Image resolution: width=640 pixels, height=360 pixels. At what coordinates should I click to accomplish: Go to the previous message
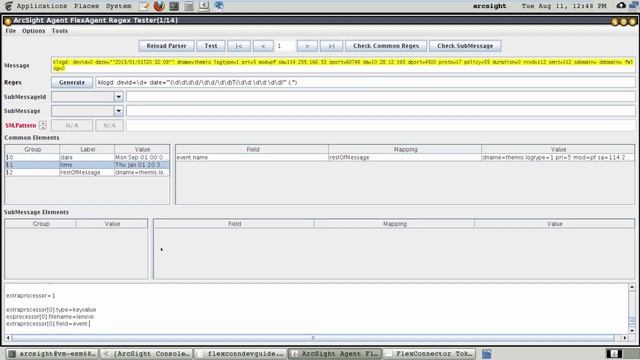(x=263, y=46)
